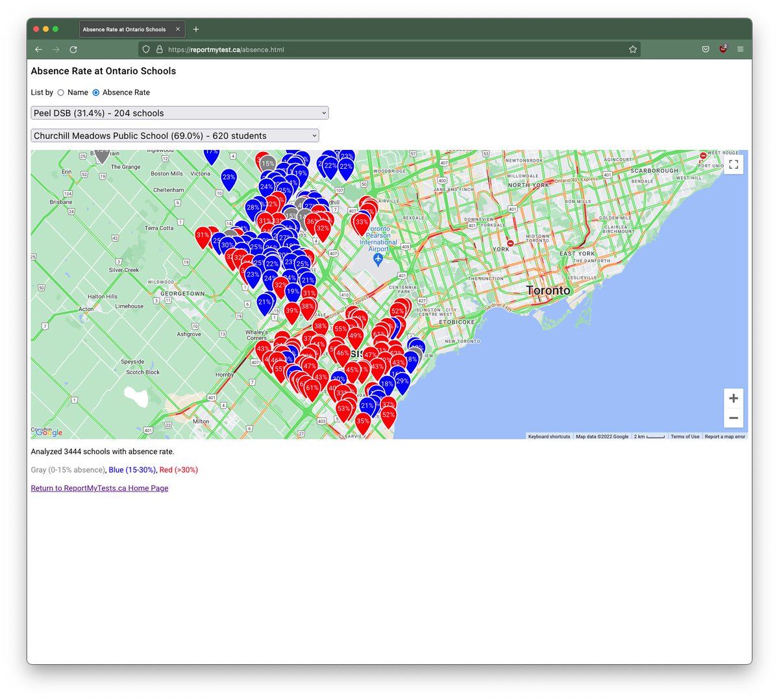
Task: Select the blue 18% school pin
Action: [x=387, y=384]
